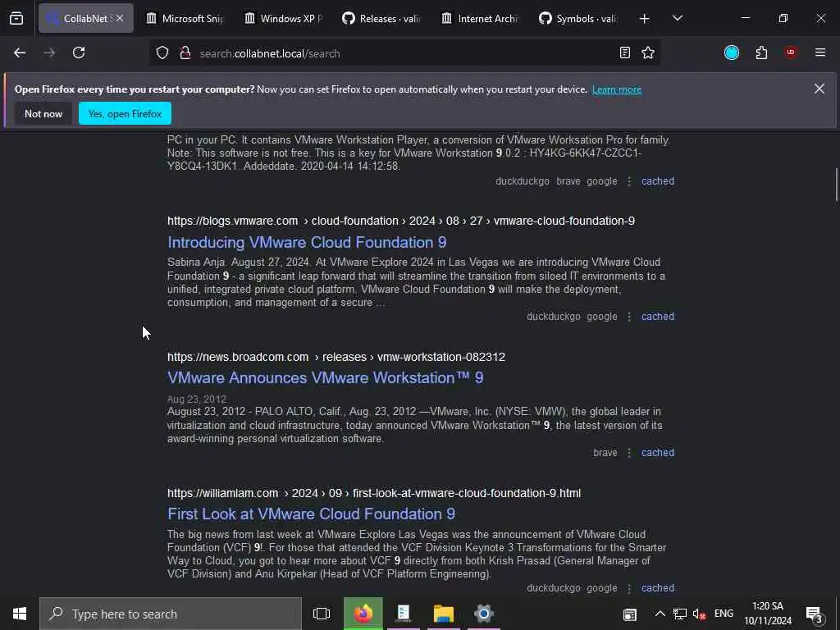The width and height of the screenshot is (840, 630).
Task: Open the document app icon in taskbar
Action: click(404, 614)
